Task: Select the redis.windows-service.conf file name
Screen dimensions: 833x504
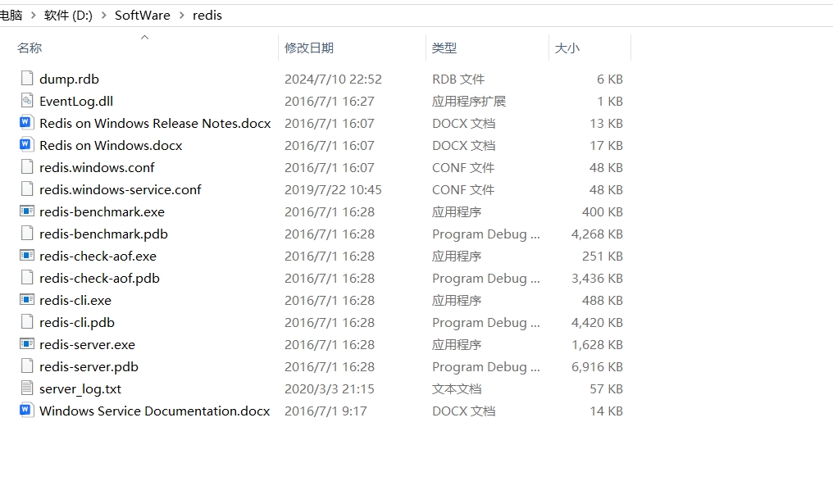Action: tap(120, 189)
